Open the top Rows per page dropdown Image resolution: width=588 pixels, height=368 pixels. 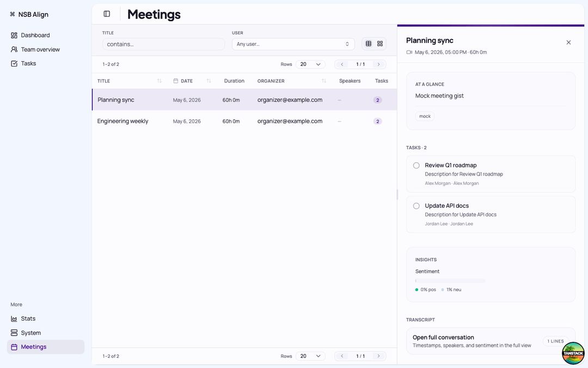(x=310, y=64)
